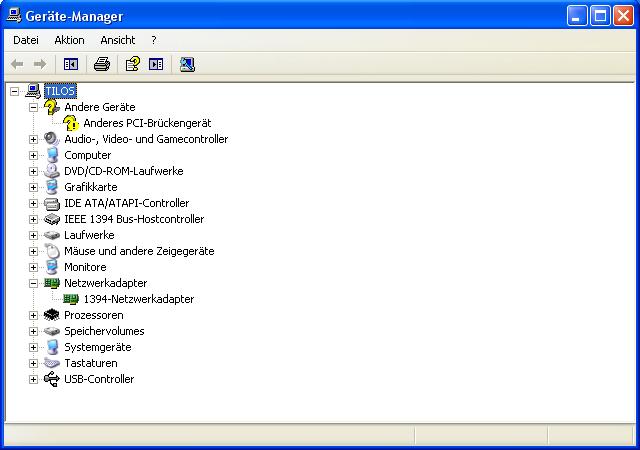
Task: Click the Monitore icon
Action: pos(52,267)
